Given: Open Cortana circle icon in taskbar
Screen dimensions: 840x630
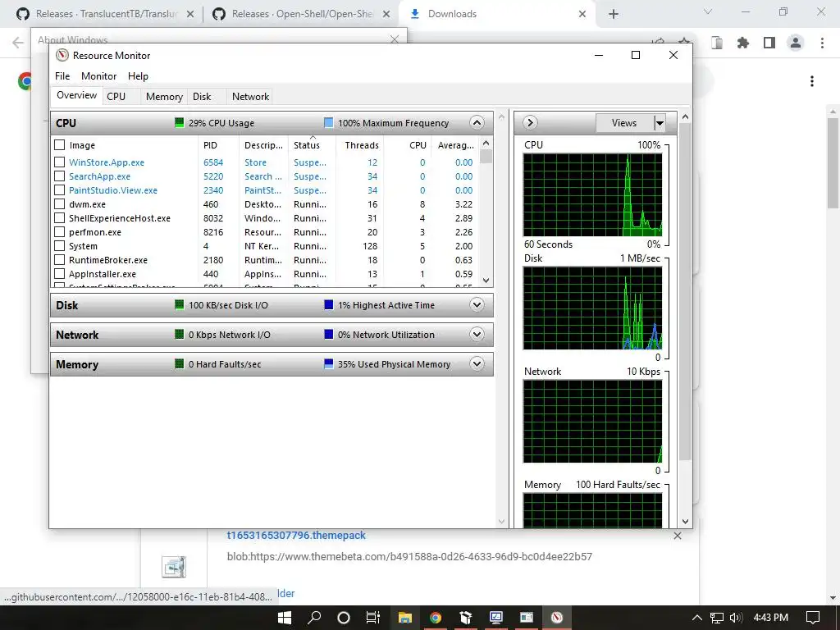Looking at the screenshot, I should [344, 617].
